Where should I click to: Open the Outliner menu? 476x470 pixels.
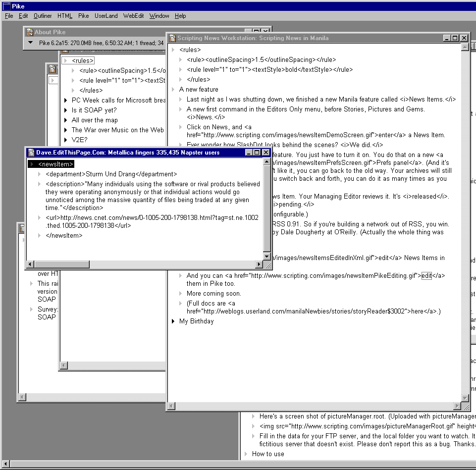tap(43, 16)
